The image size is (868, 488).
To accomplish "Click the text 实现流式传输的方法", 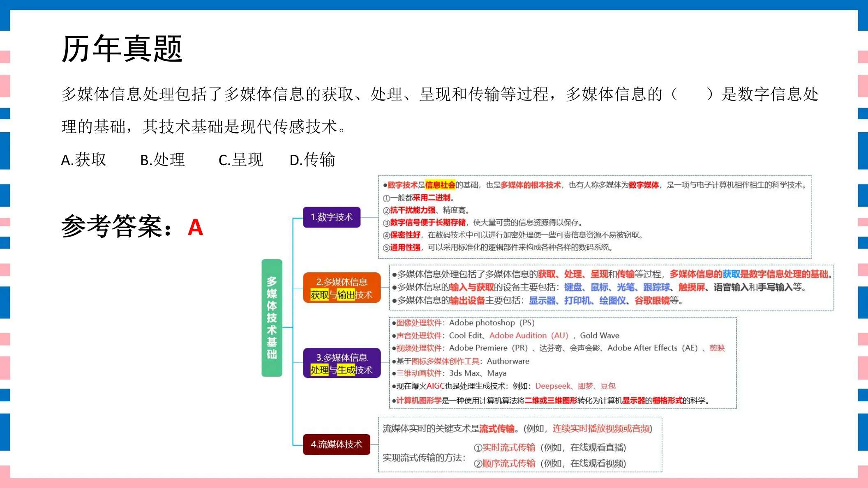I will point(424,458).
